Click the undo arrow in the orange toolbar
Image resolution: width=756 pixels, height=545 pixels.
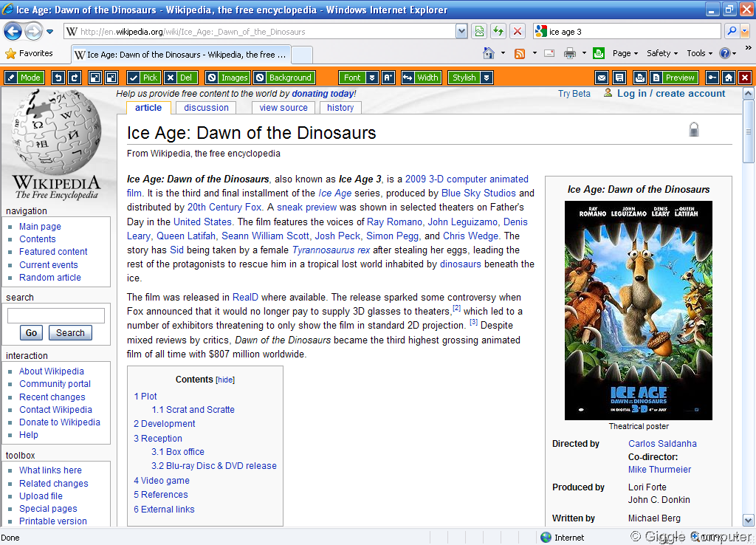[58, 78]
